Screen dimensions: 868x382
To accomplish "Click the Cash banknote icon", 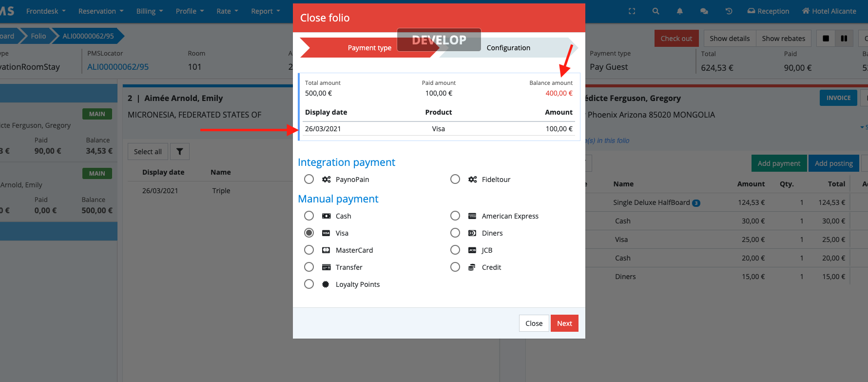I will point(326,216).
